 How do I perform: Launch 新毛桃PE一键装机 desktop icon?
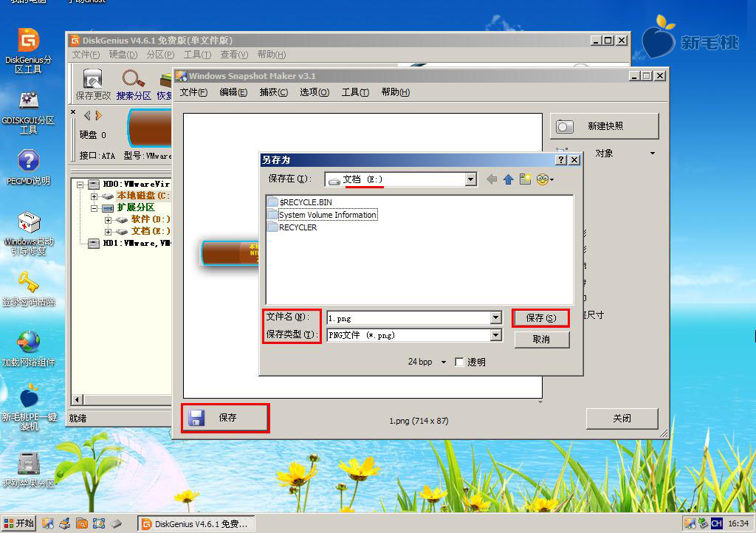tap(29, 408)
